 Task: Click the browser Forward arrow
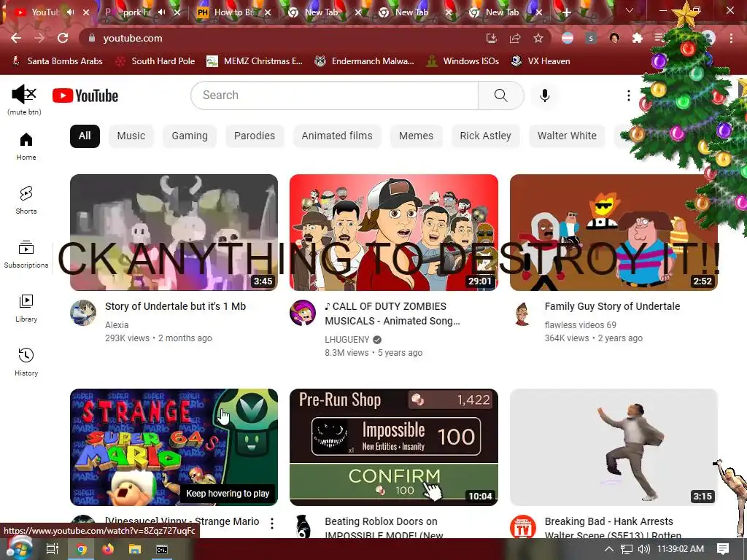pos(39,38)
